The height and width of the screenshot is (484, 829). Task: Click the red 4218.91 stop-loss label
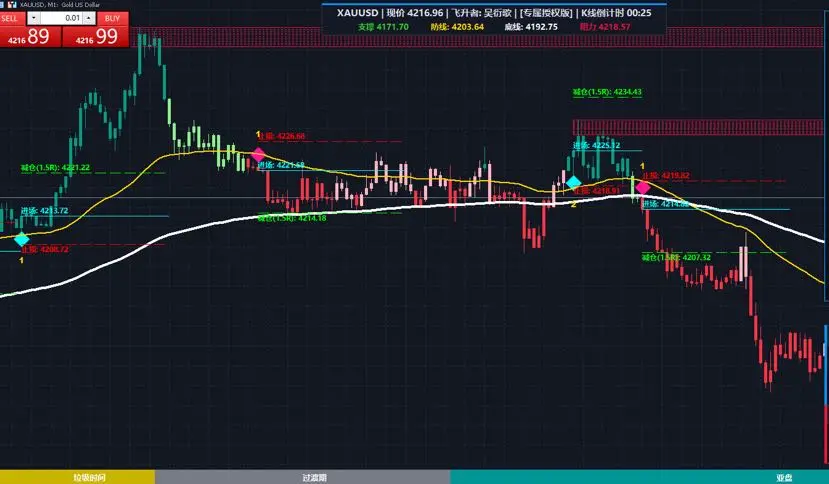point(597,190)
